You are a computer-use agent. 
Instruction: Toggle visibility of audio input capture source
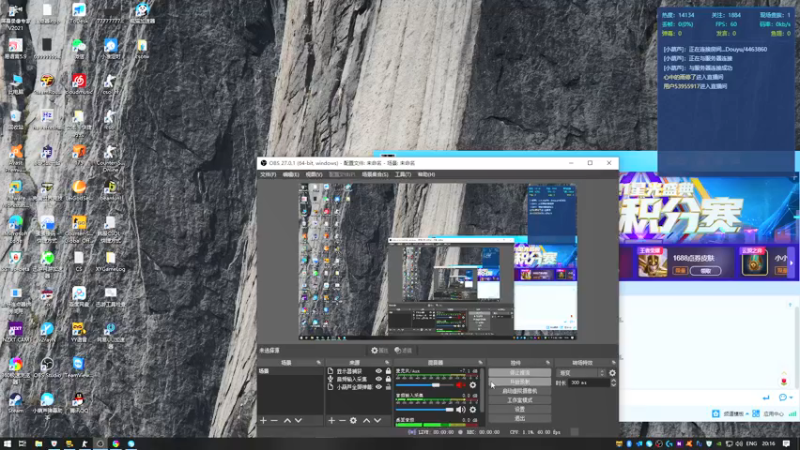tap(379, 379)
